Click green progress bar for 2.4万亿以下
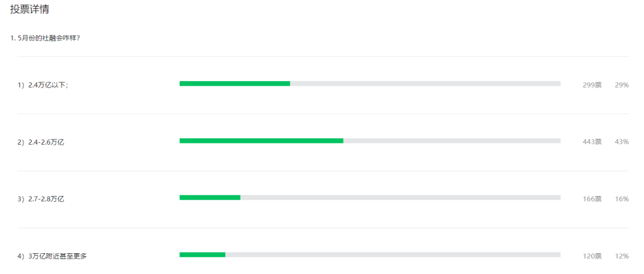The image size is (644, 274). 234,83
